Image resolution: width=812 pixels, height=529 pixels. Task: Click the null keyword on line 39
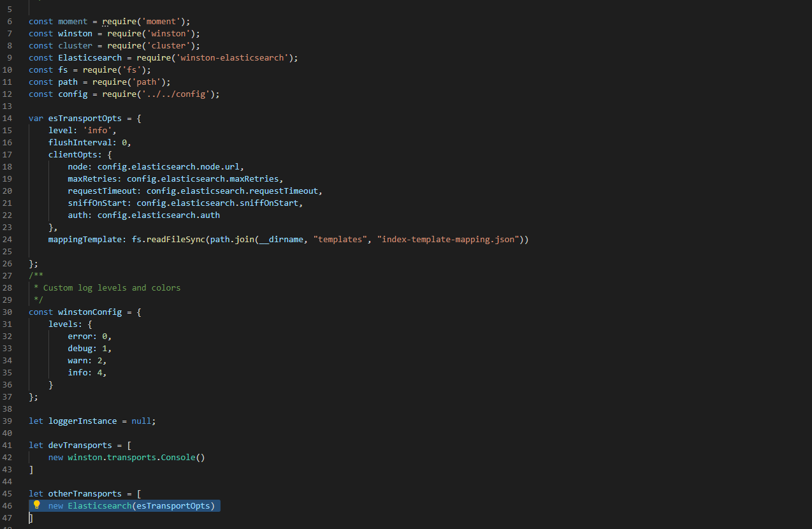pos(141,421)
